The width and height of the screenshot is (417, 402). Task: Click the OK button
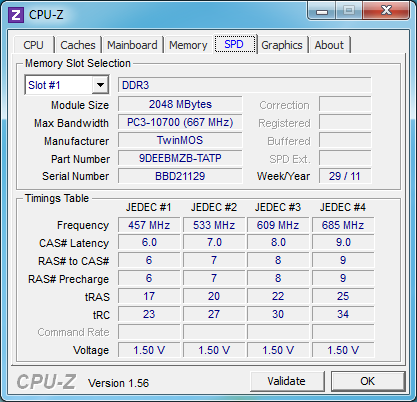368,381
